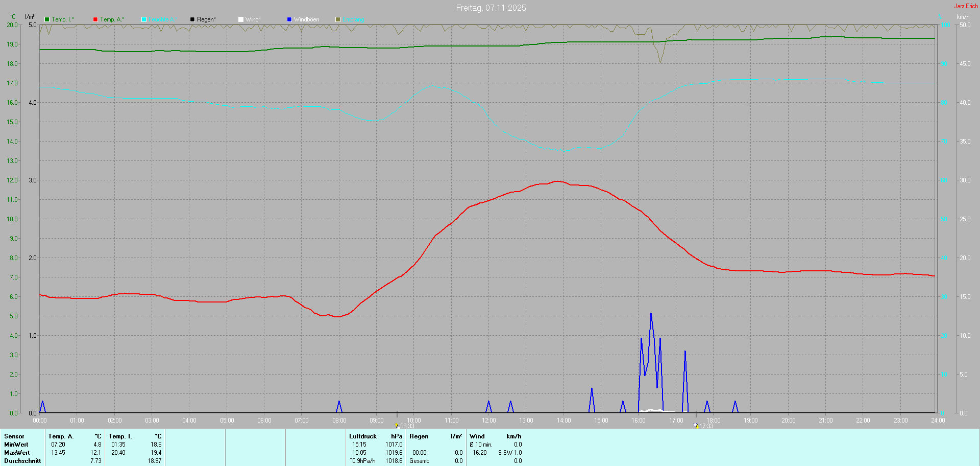Click the outdoor average value 7.73
Viewport: 980px width, 466px height.
coord(96,461)
